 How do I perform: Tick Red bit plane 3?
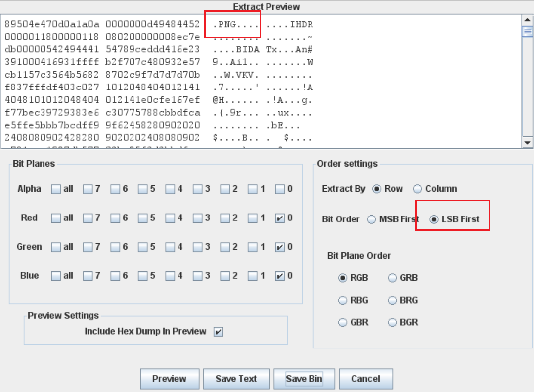pos(197,218)
